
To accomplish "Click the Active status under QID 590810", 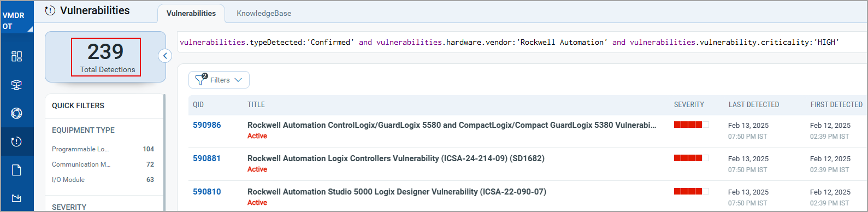I will [x=257, y=203].
